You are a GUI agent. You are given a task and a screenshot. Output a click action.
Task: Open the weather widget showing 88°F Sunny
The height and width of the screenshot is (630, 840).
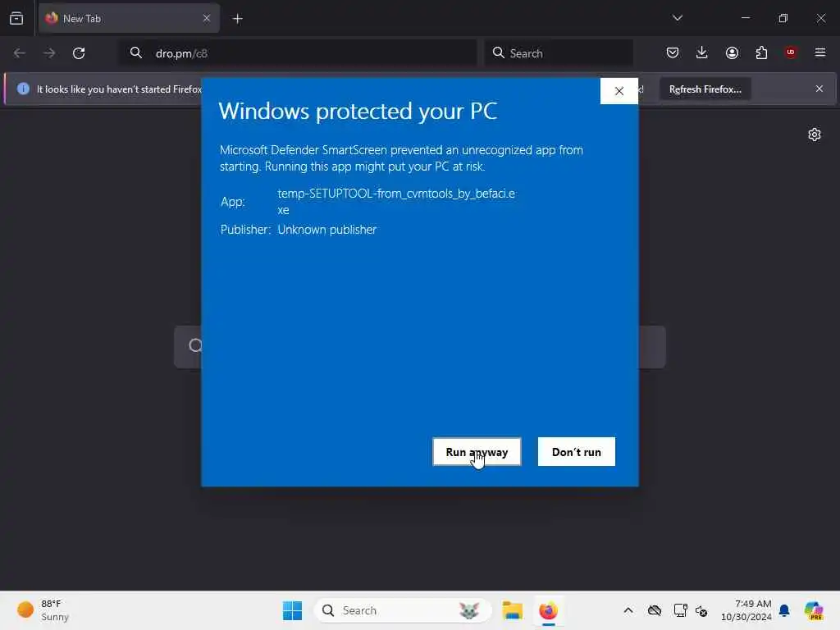(44, 610)
